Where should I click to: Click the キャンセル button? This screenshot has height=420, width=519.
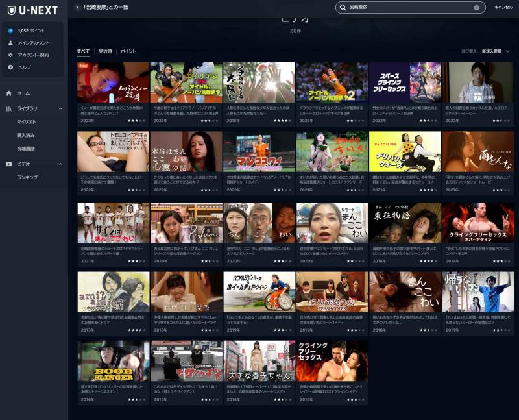503,7
